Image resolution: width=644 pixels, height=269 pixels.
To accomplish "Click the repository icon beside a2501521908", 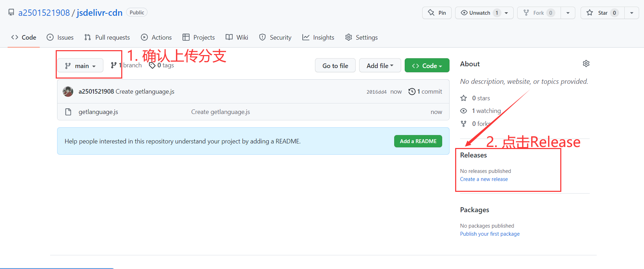I will (11, 13).
